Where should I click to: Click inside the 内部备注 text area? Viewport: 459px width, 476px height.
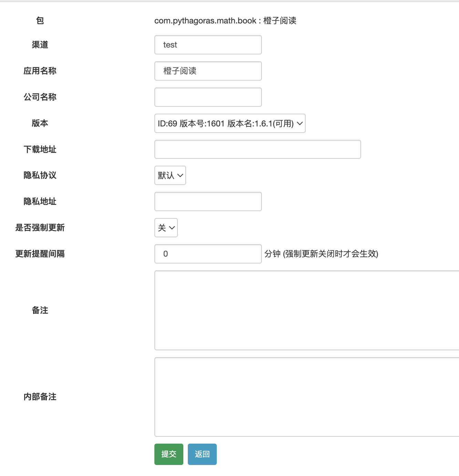coord(306,397)
